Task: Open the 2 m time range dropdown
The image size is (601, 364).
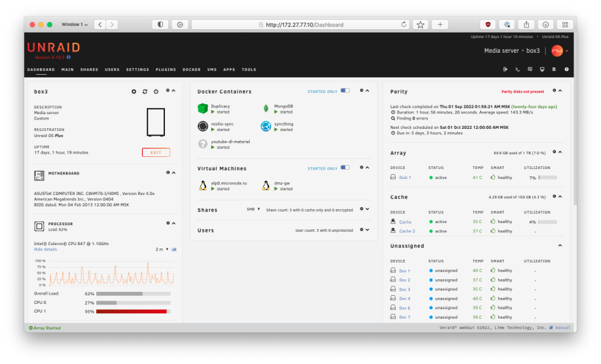Action: pos(161,249)
